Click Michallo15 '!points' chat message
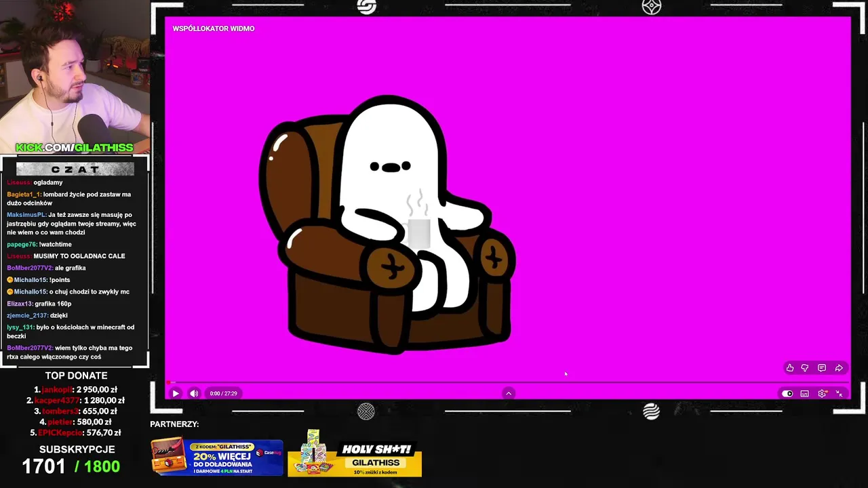This screenshot has width=868, height=488. 39,280
